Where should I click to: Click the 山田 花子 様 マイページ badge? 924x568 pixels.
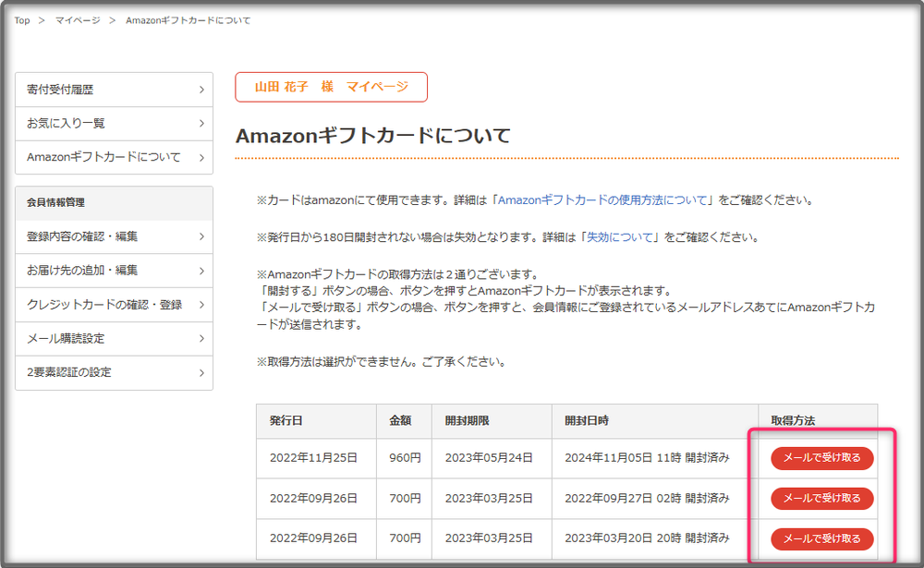coord(331,87)
